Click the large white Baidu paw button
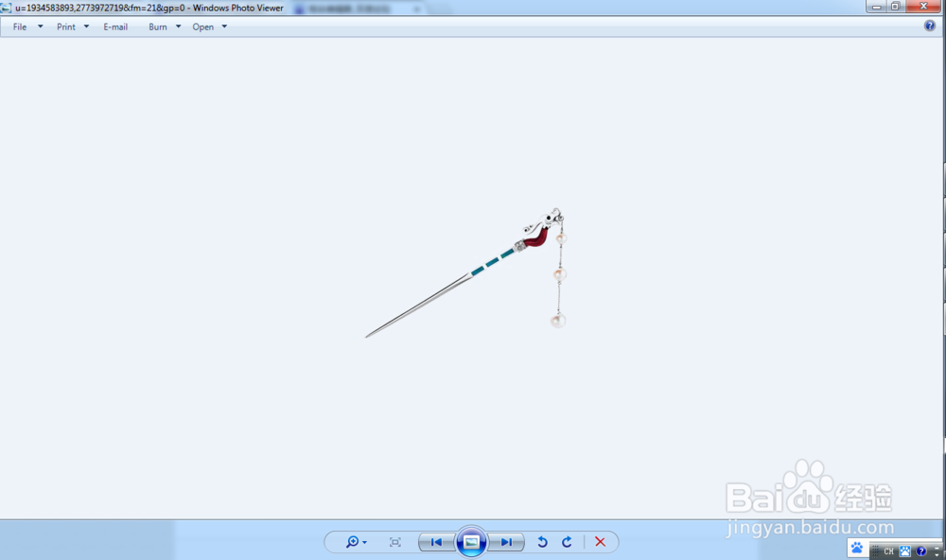Screen dimensions: 946x560 (857, 548)
